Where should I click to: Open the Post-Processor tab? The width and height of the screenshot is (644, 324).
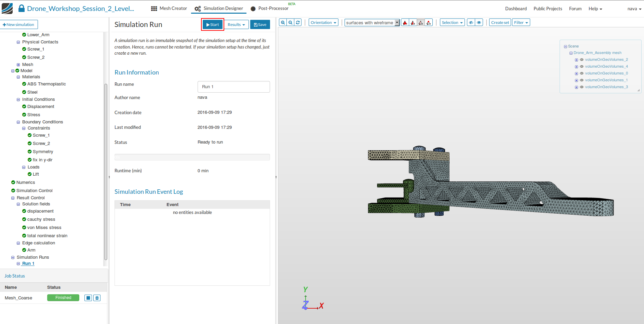click(x=269, y=9)
